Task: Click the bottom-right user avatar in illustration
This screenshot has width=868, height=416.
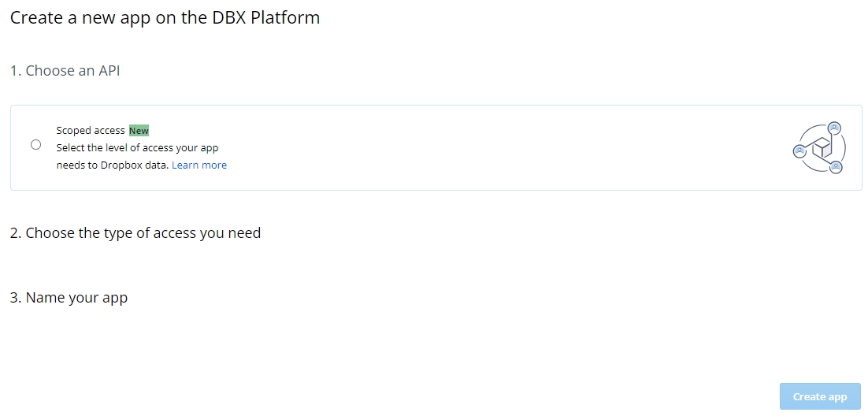Action: tap(836, 167)
